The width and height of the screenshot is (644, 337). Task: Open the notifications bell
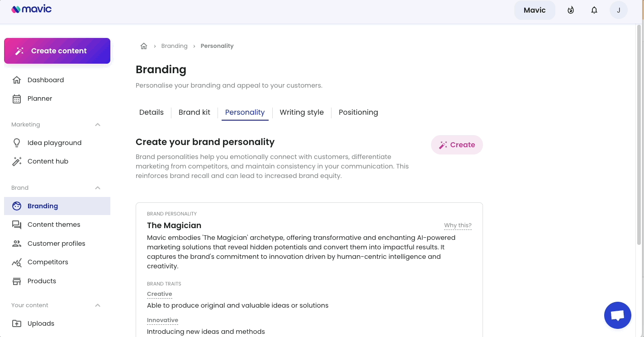pos(594,10)
